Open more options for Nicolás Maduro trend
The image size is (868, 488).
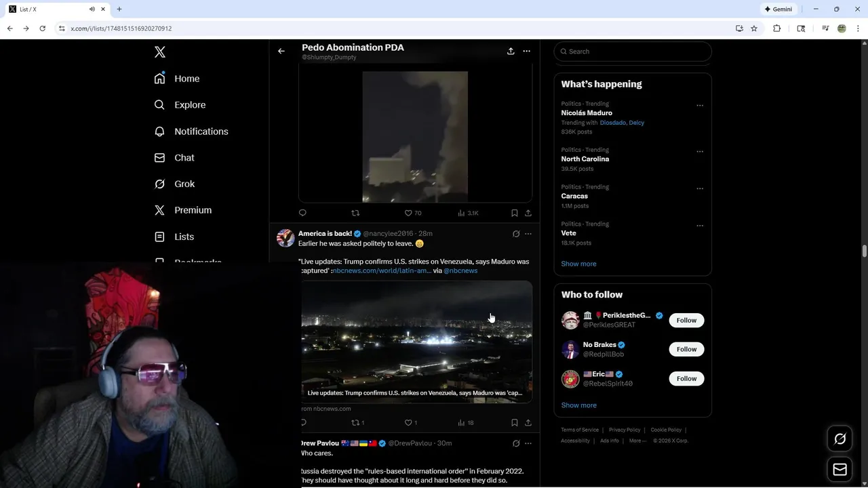pyautogui.click(x=700, y=105)
